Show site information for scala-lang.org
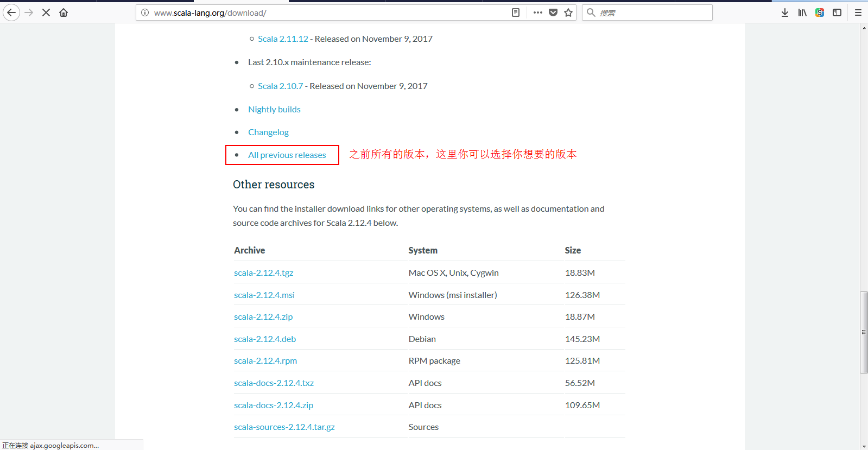Screen dimensions: 868x450 coord(145,12)
